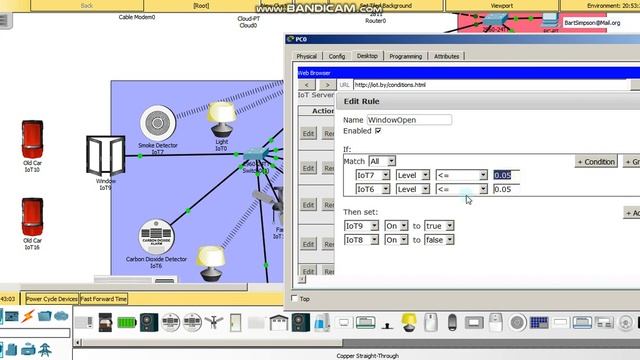Pick the coffee maker device from palette
This screenshot has width=640, height=360.
coord(105,322)
